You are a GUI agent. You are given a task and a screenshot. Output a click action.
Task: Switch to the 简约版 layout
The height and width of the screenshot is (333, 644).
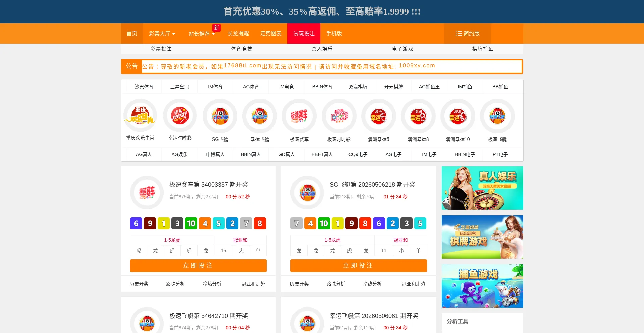(468, 34)
